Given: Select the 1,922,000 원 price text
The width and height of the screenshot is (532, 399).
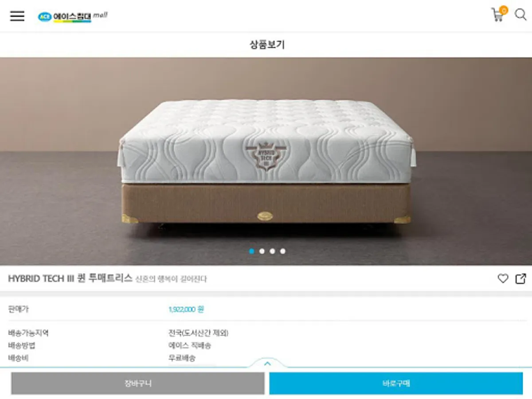Looking at the screenshot, I should [186, 309].
